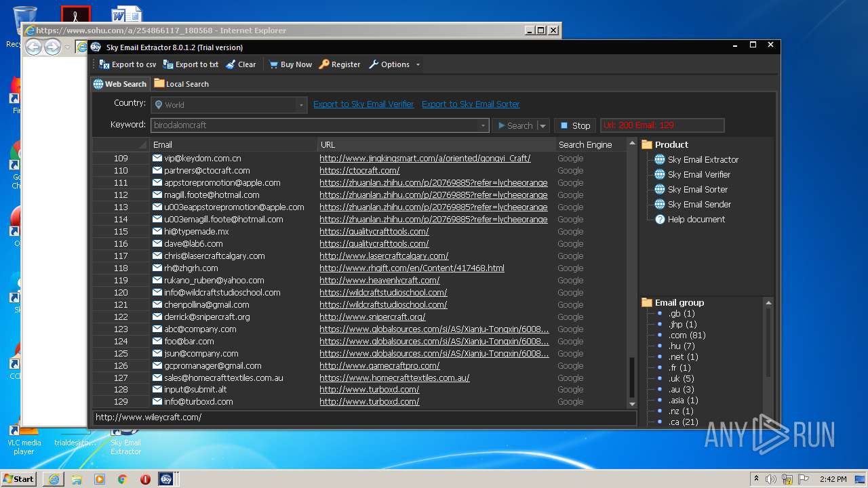This screenshot has height=488, width=868.
Task: Click the Export to txt toolbar button
Action: point(191,64)
